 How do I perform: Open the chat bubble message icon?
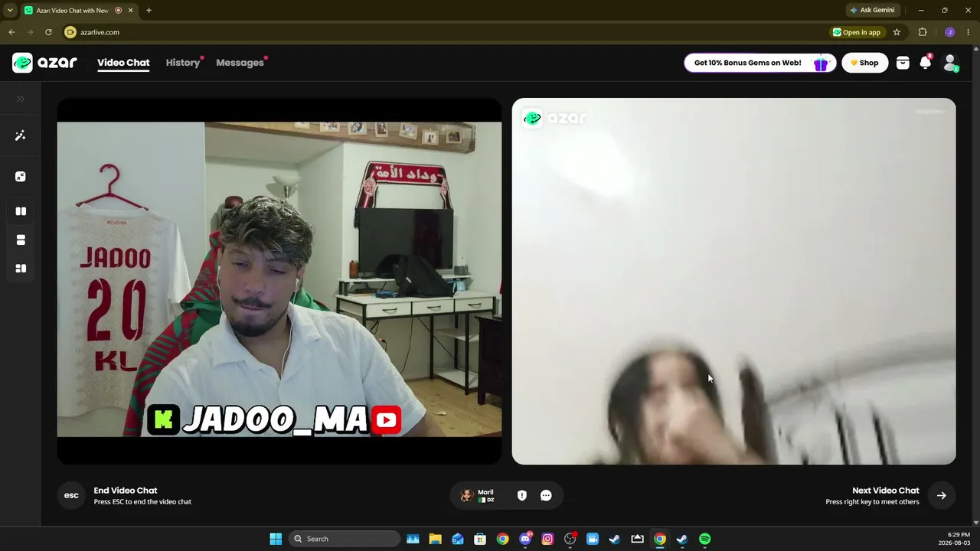click(546, 496)
